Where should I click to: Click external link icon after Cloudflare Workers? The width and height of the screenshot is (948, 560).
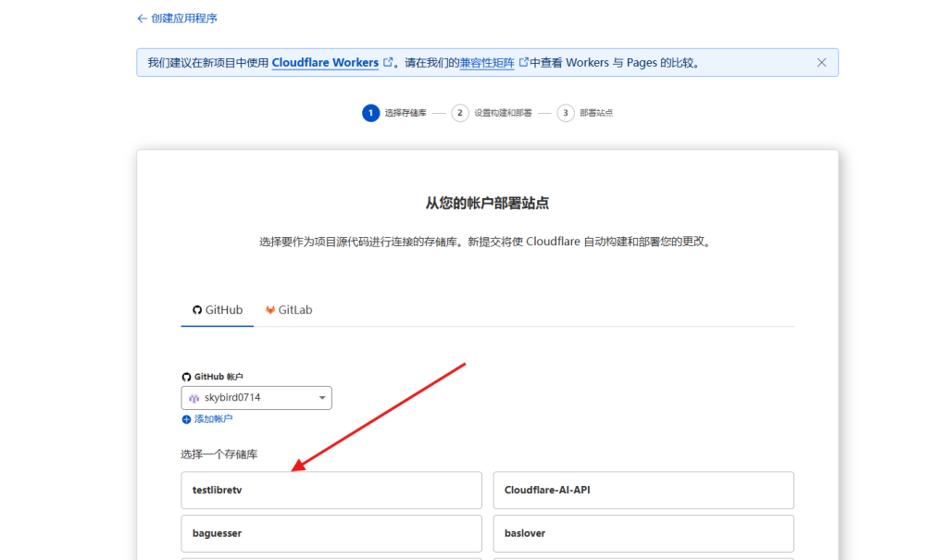[388, 62]
